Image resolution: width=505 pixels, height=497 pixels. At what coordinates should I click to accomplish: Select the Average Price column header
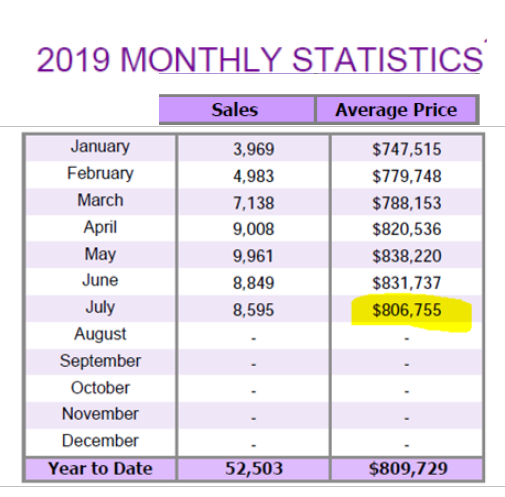click(396, 110)
